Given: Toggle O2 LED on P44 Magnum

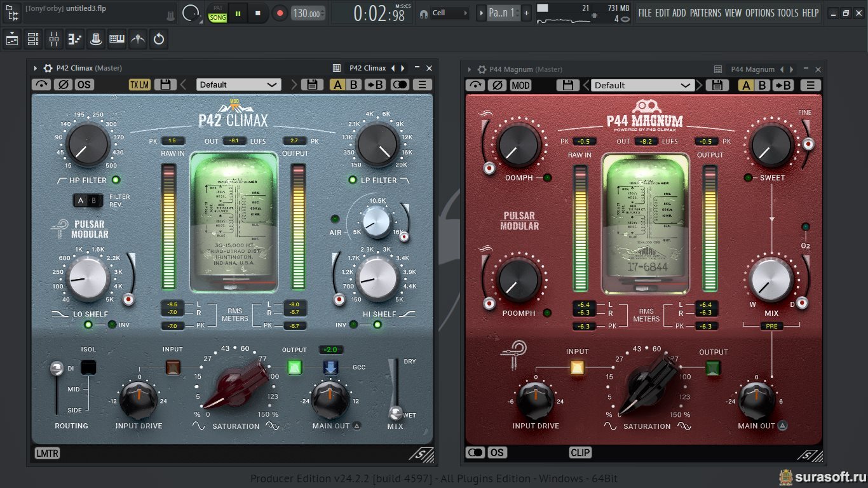Looking at the screenshot, I should [806, 227].
